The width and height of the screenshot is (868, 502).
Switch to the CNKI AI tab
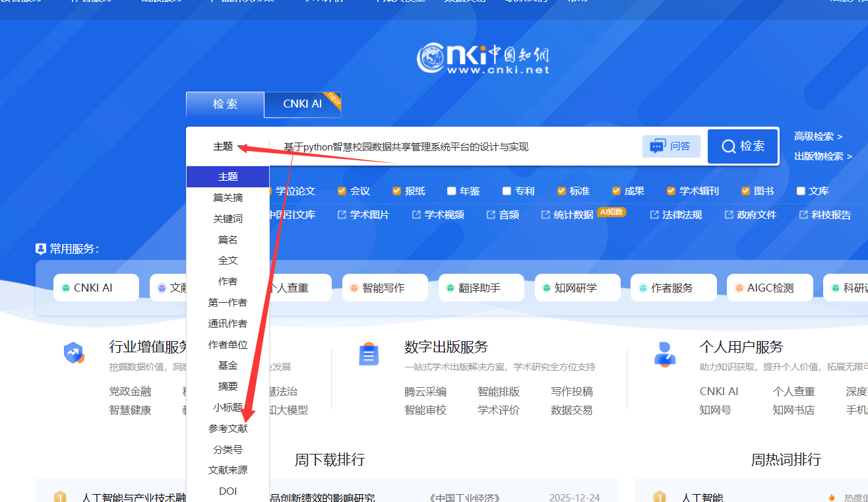coord(303,104)
